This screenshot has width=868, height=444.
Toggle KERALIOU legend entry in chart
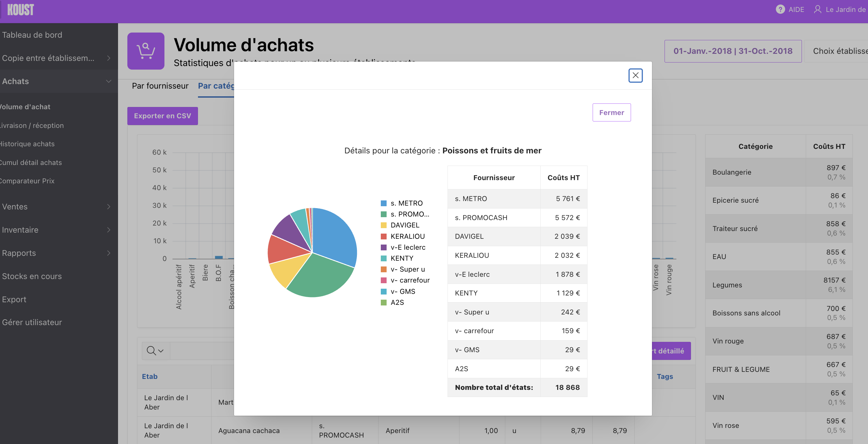click(x=407, y=236)
